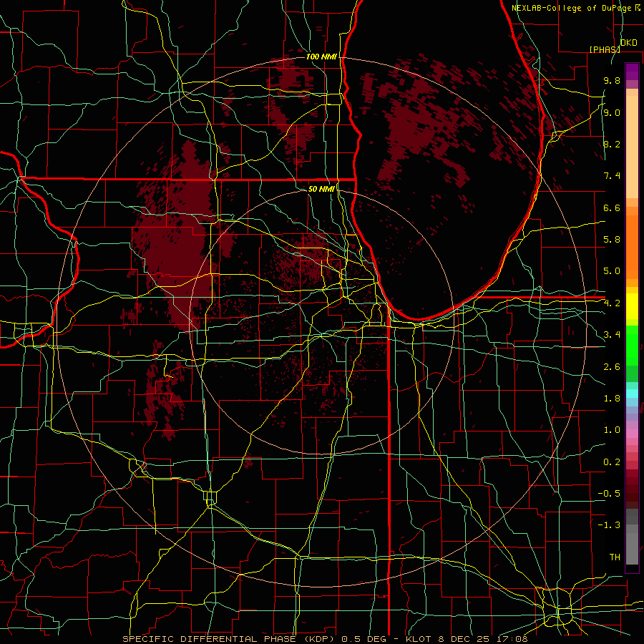The height and width of the screenshot is (644, 644).
Task: Click the 5.0 value on color scale
Action: pyautogui.click(x=612, y=271)
